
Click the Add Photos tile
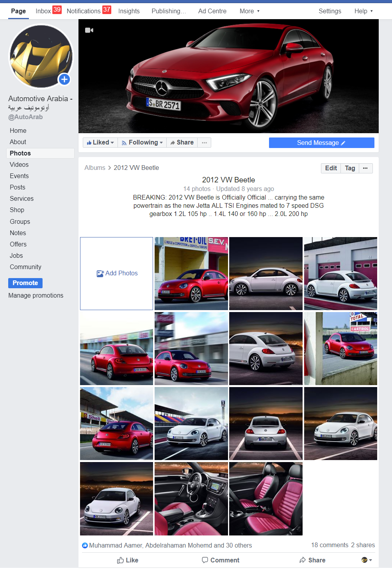[x=116, y=273]
